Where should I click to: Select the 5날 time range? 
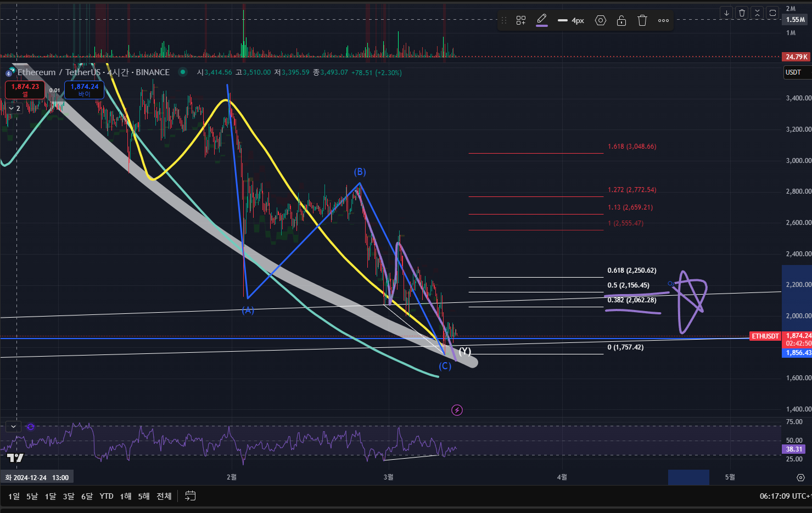32,496
